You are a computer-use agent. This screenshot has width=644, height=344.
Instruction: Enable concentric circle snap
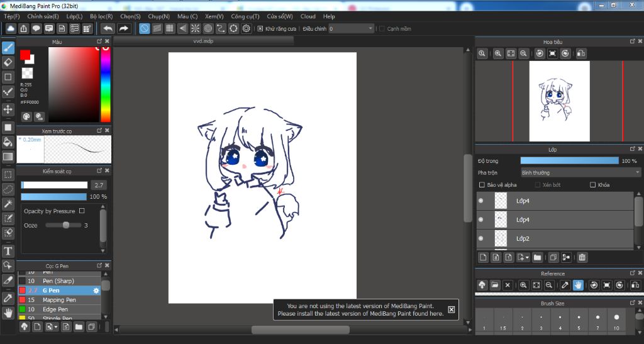208,28
